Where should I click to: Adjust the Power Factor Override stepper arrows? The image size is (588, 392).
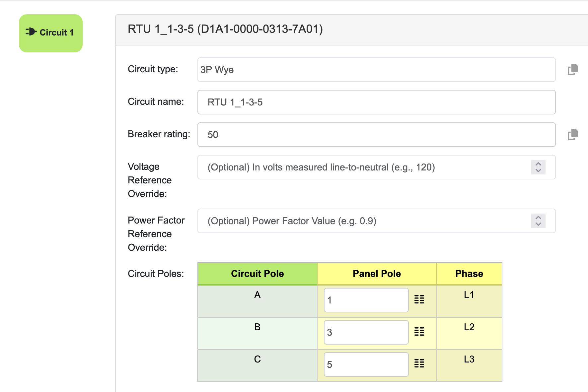pos(538,221)
